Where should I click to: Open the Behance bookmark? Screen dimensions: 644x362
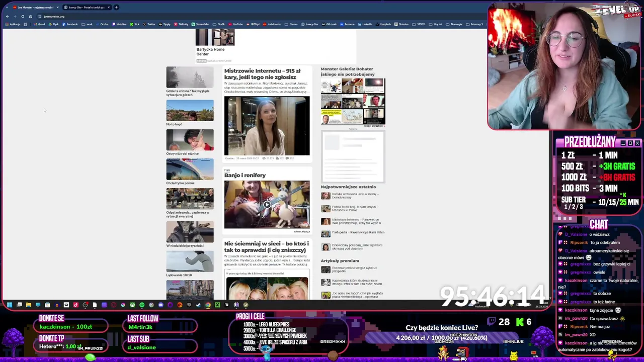tap(347, 24)
